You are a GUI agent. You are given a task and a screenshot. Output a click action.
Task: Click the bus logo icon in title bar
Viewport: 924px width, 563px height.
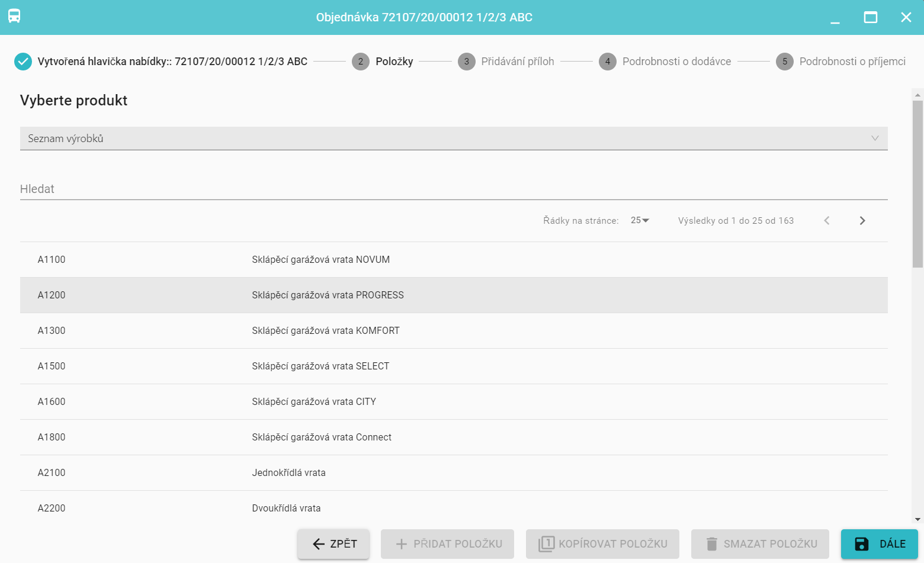coord(14,17)
